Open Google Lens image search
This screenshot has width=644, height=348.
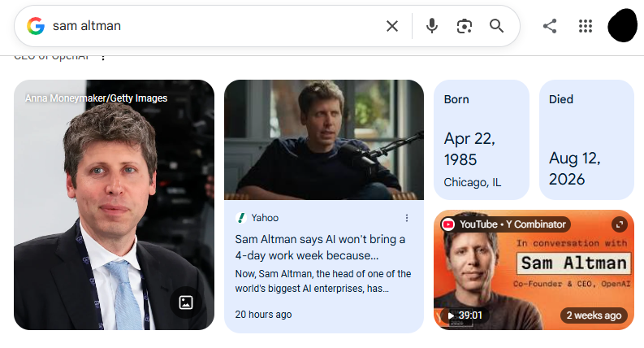click(464, 26)
